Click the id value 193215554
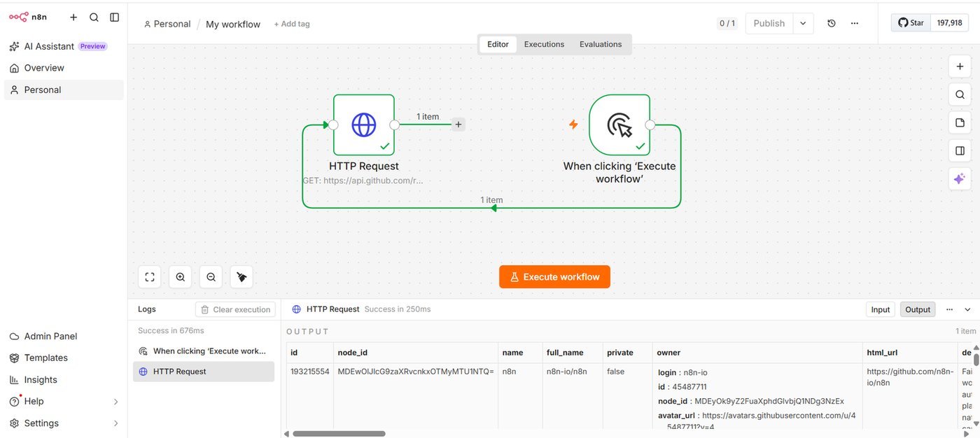The height and width of the screenshot is (438, 980). [x=309, y=372]
